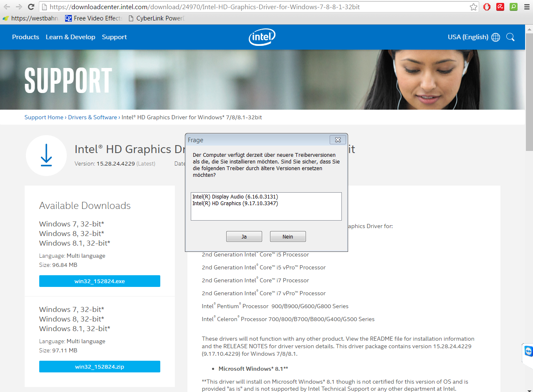Image resolution: width=533 pixels, height=392 pixels.
Task: Open site search with magnifier icon
Action: [510, 37]
